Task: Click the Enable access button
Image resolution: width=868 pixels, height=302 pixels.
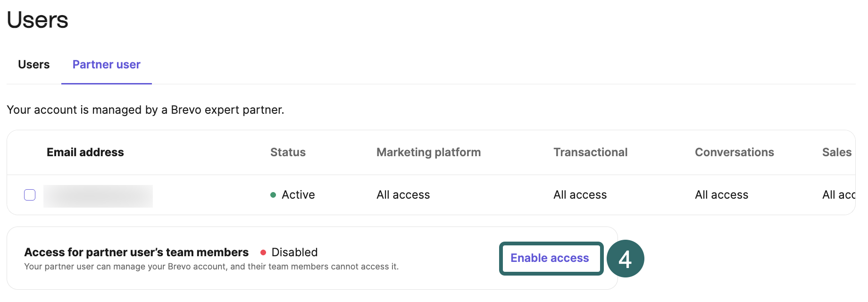Action: pos(550,258)
